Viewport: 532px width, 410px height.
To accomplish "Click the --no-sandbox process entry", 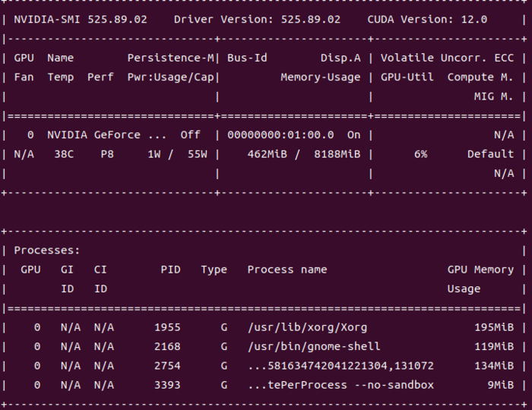I will [340, 385].
